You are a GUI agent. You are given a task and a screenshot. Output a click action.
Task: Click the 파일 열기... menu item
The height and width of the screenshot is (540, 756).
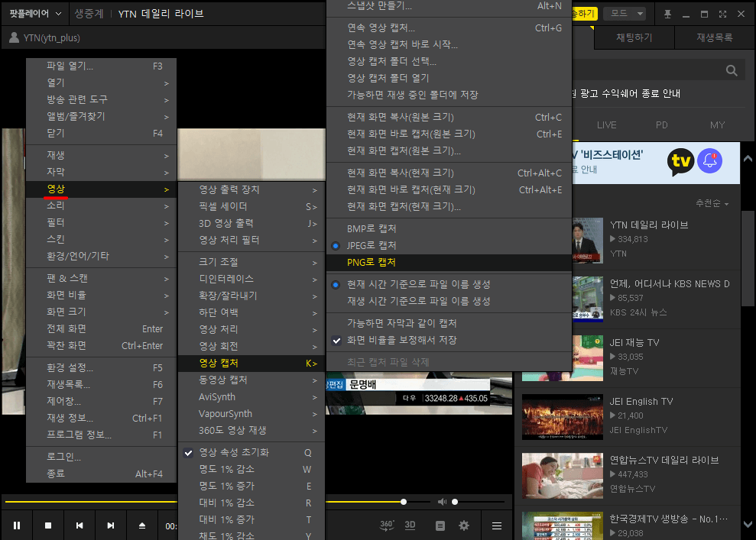(x=101, y=66)
